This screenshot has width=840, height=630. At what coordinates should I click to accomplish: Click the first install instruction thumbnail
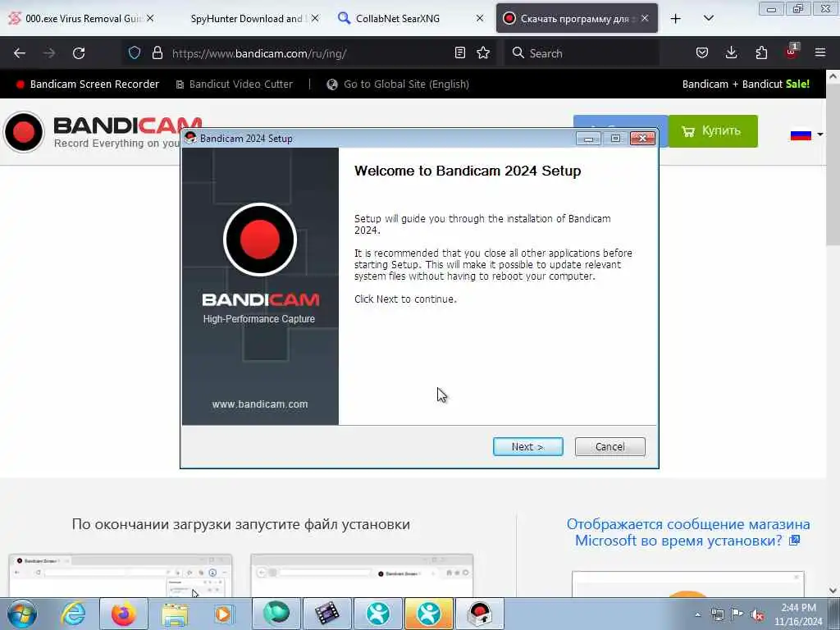click(x=121, y=575)
